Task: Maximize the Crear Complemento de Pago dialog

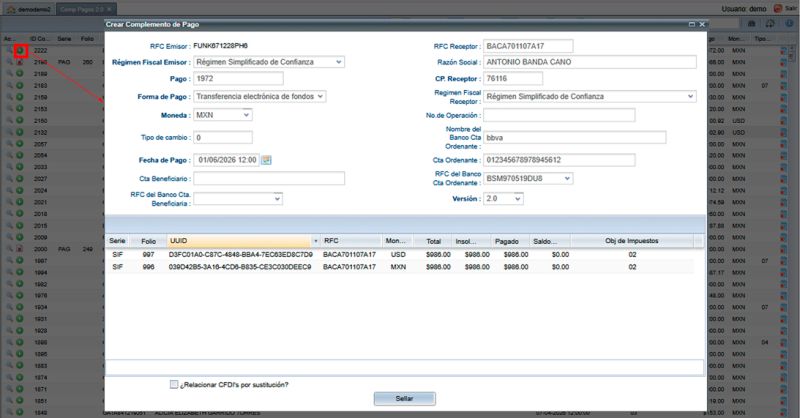Action: pyautogui.click(x=692, y=24)
